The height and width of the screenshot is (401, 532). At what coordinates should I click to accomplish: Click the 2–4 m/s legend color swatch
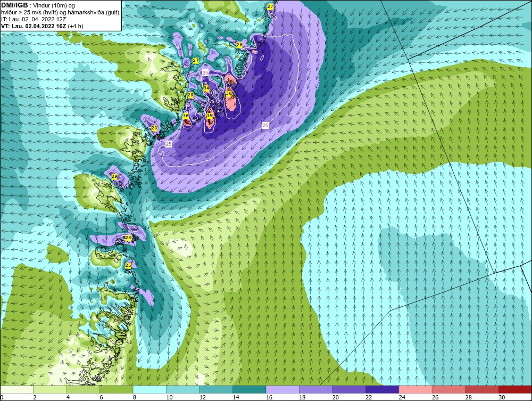(x=50, y=389)
